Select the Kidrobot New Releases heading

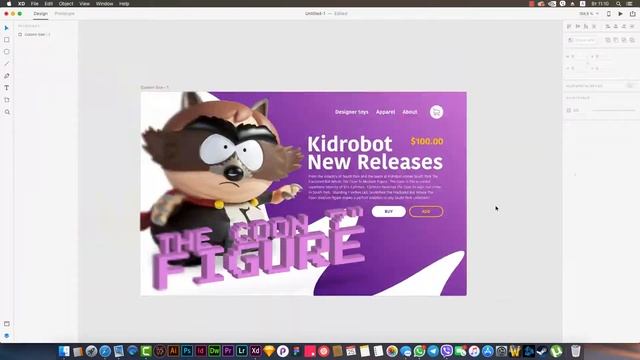point(375,153)
